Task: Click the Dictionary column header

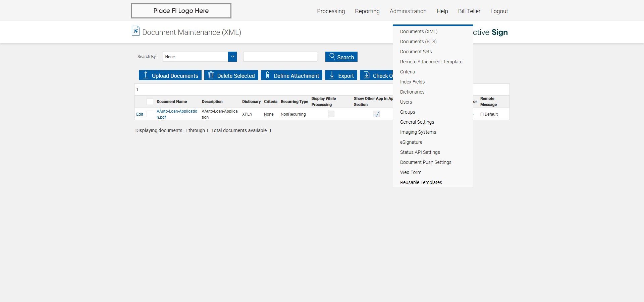Action: 251,102
